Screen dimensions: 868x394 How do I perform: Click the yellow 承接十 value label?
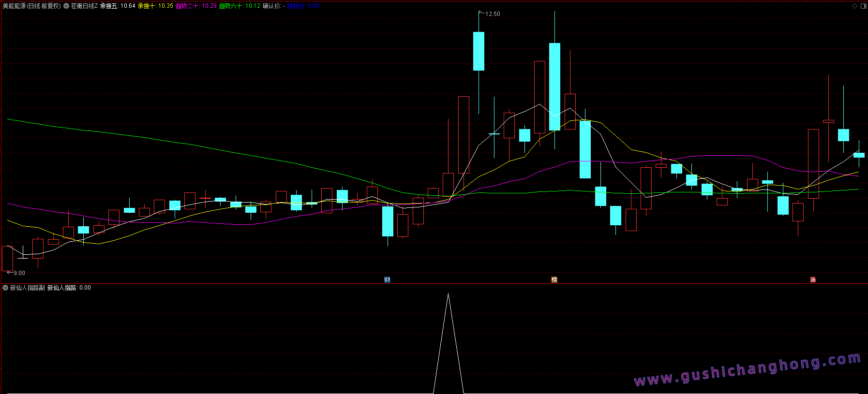click(x=155, y=6)
